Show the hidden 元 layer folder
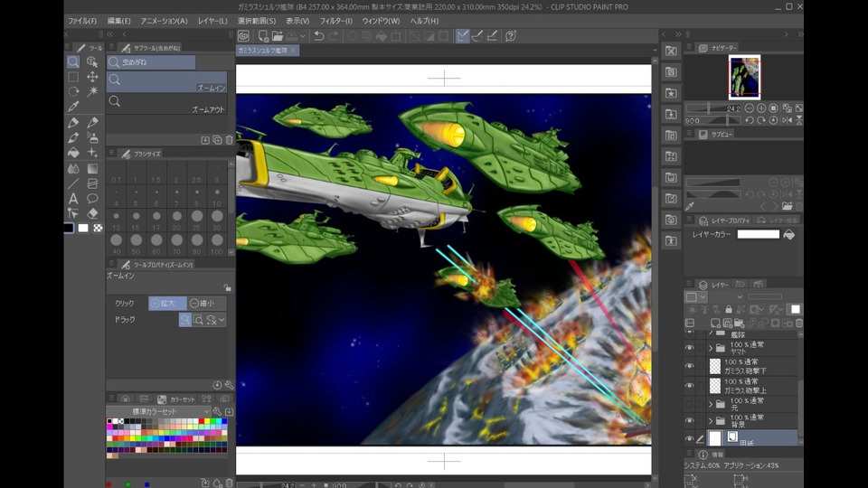The image size is (868, 488). point(689,404)
